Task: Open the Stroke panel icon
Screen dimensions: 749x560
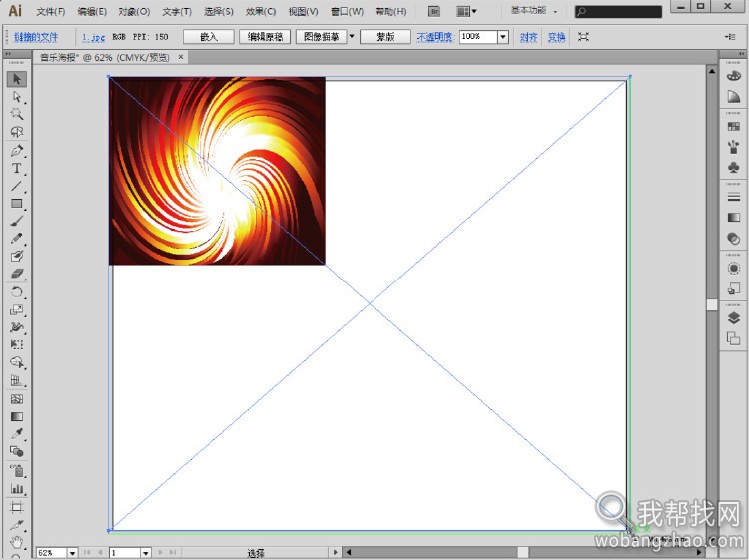Action: 733,197
